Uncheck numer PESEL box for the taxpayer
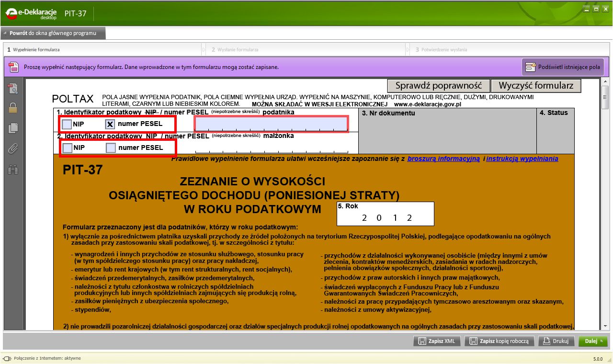This screenshot has height=364, width=613. (110, 124)
